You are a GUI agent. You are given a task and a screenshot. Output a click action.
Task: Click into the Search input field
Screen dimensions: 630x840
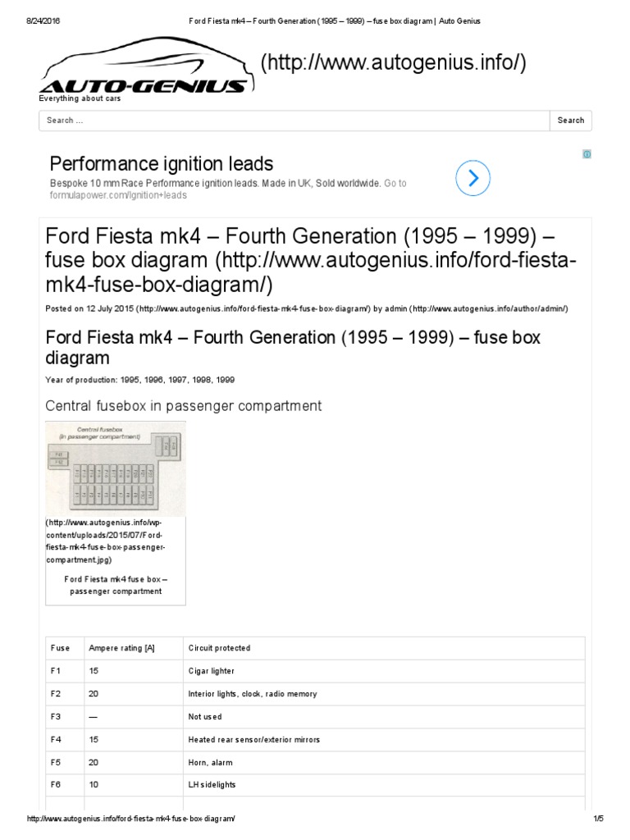point(294,121)
